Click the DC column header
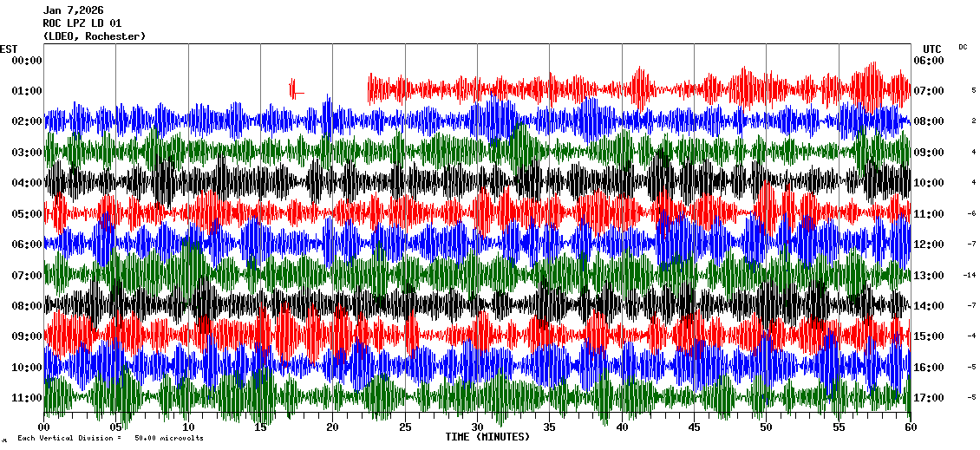Screen dimensions: 980x450 click(x=963, y=47)
